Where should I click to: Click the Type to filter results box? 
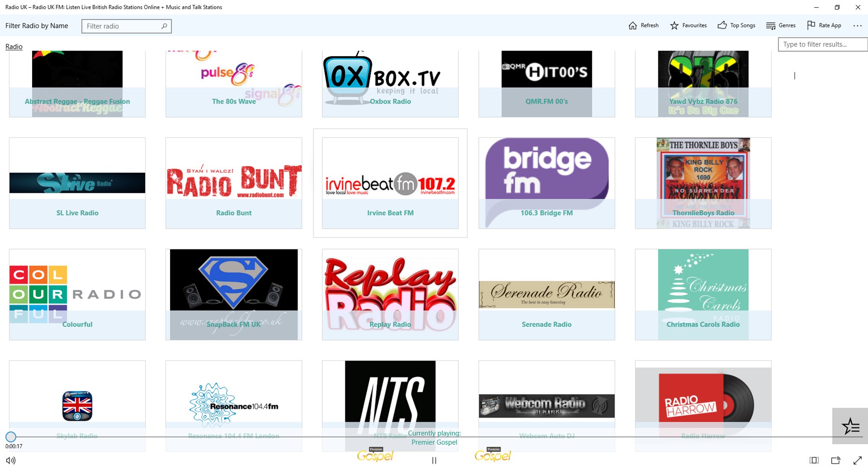point(823,44)
